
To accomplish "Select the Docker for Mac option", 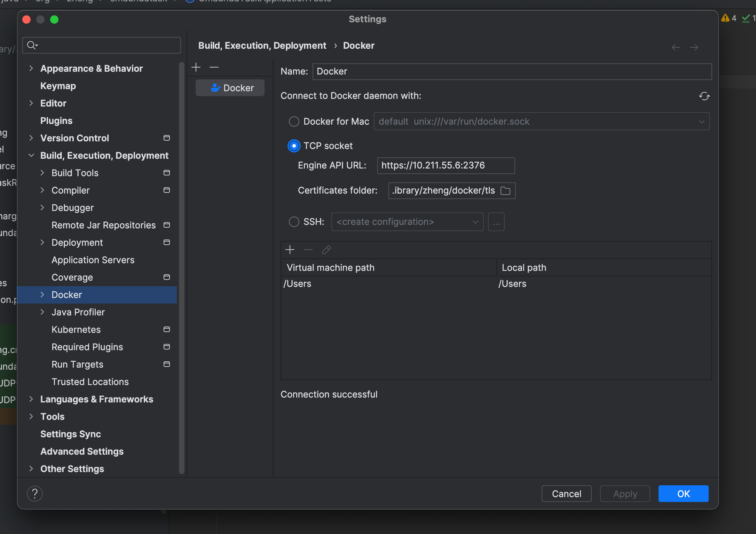I will (294, 121).
